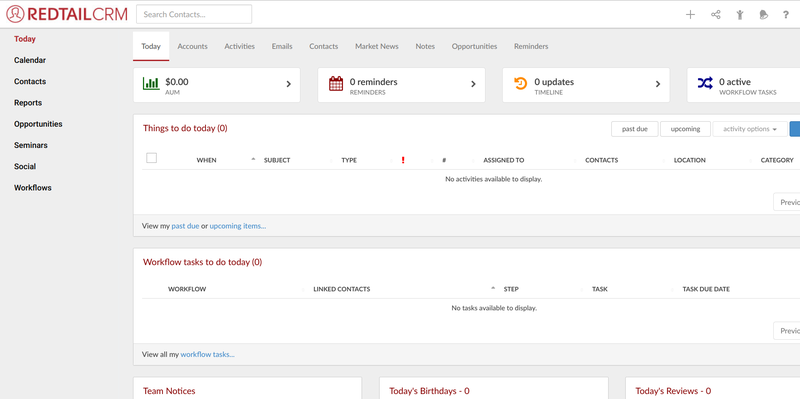This screenshot has width=800, height=399.
Task: Click the plus quick-add icon
Action: click(x=690, y=15)
